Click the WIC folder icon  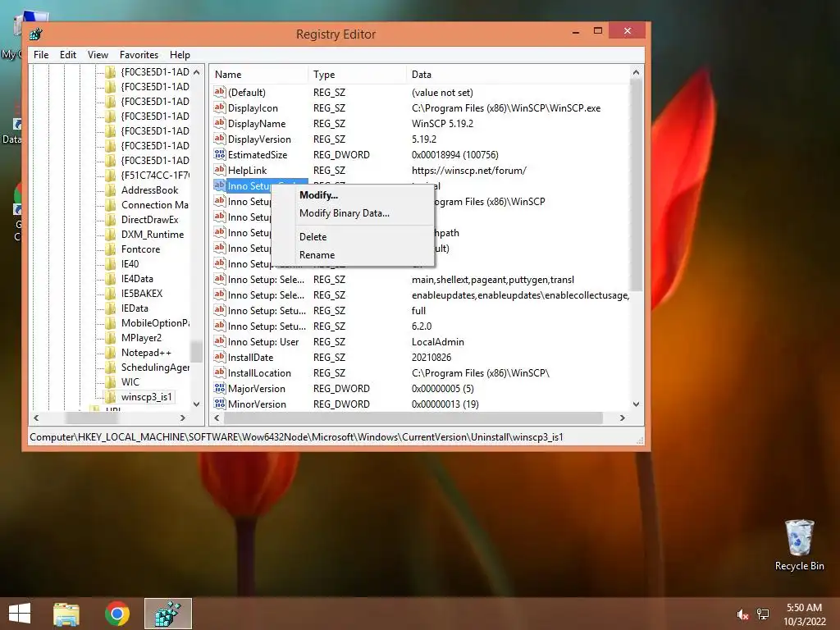[x=111, y=382]
